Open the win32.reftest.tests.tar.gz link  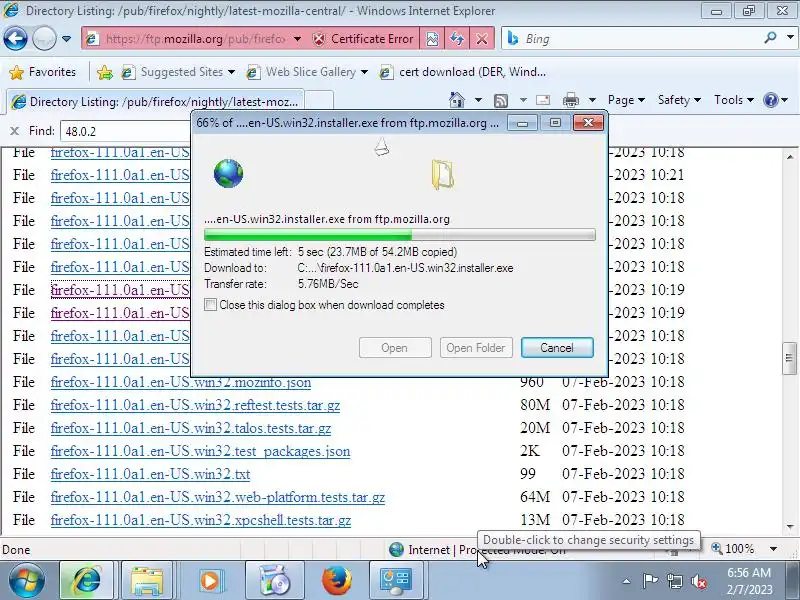coord(195,405)
